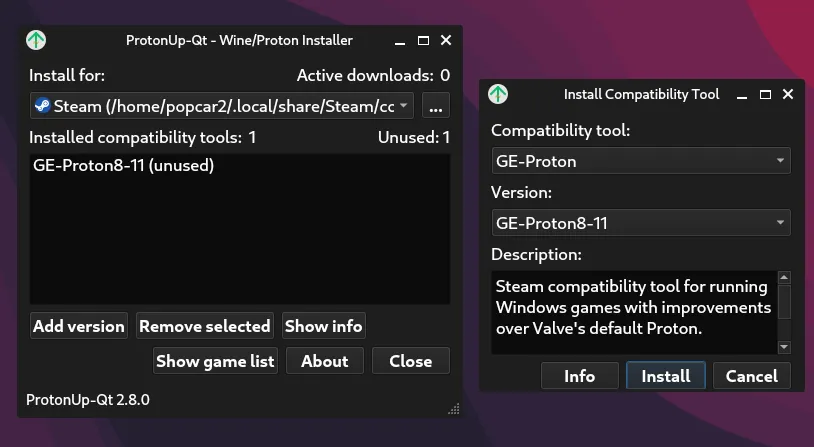Click the ProtonUp-Qt logo in the main window
Image resolution: width=814 pixels, height=447 pixels.
pos(36,40)
